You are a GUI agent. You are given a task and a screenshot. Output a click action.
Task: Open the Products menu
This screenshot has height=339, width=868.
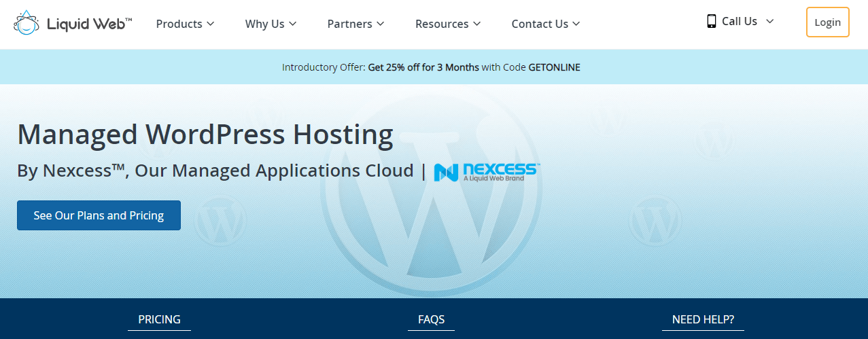(x=185, y=24)
